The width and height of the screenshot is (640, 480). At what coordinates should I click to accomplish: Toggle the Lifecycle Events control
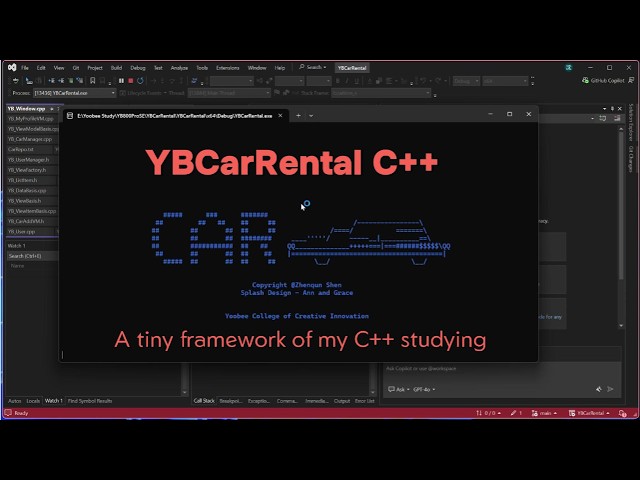[142, 93]
